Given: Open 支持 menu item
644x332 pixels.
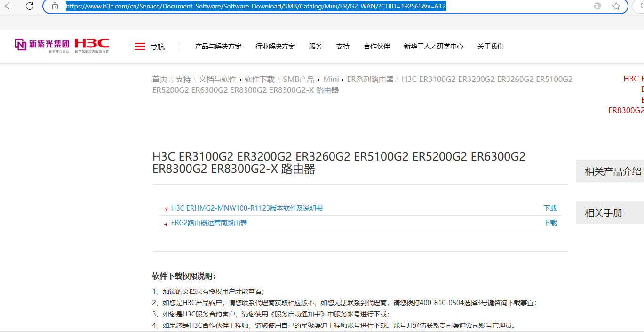Looking at the screenshot, I should [343, 46].
